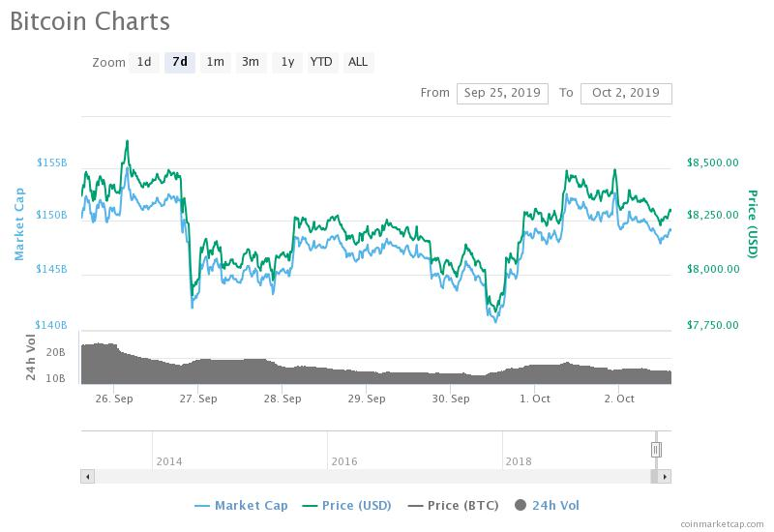The image size is (774, 532).
Task: Toggle the Price (USD) series in legend
Action: (x=347, y=505)
